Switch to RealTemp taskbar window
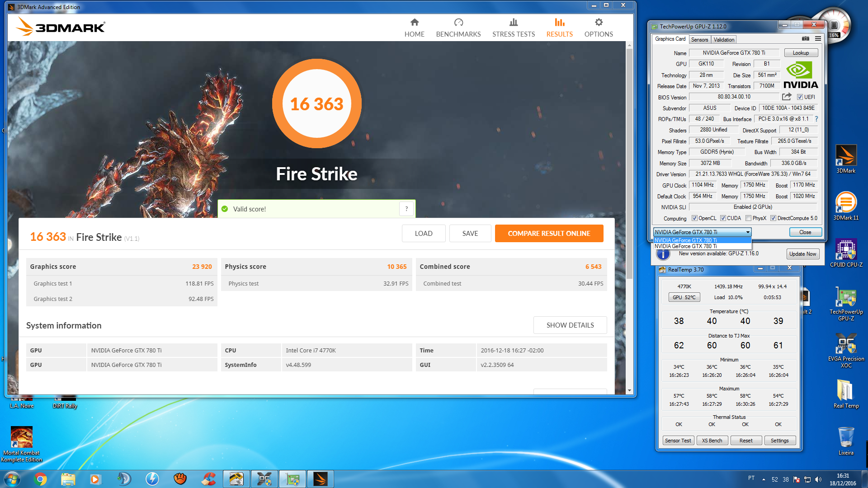This screenshot has width=868, height=488. [236, 479]
